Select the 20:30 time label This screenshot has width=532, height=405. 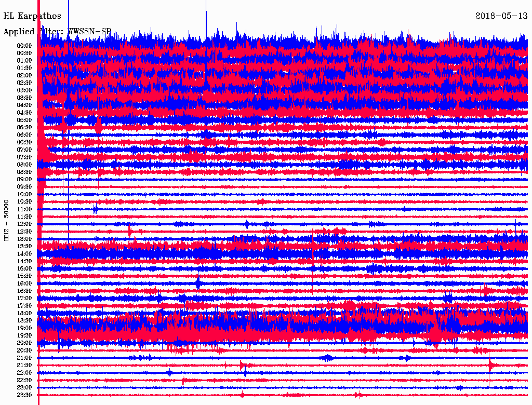point(24,350)
